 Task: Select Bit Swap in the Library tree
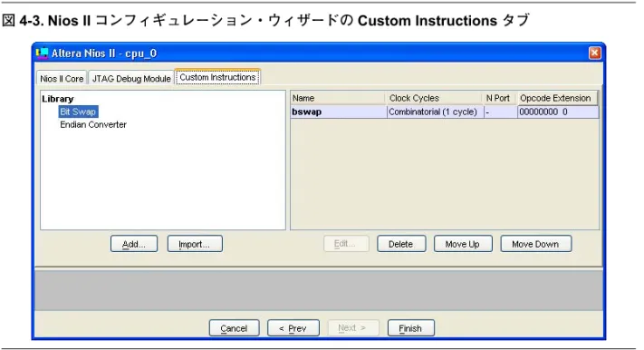(x=78, y=112)
